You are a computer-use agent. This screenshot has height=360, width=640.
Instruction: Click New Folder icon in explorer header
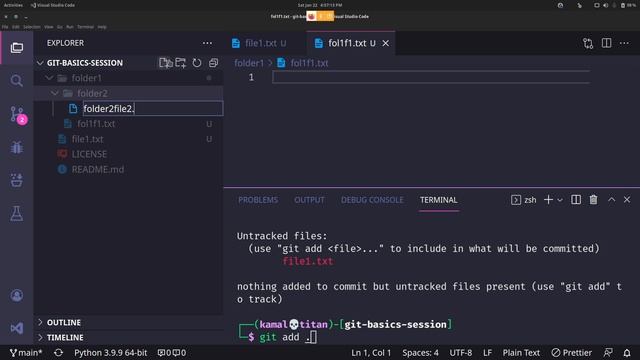[x=180, y=63]
